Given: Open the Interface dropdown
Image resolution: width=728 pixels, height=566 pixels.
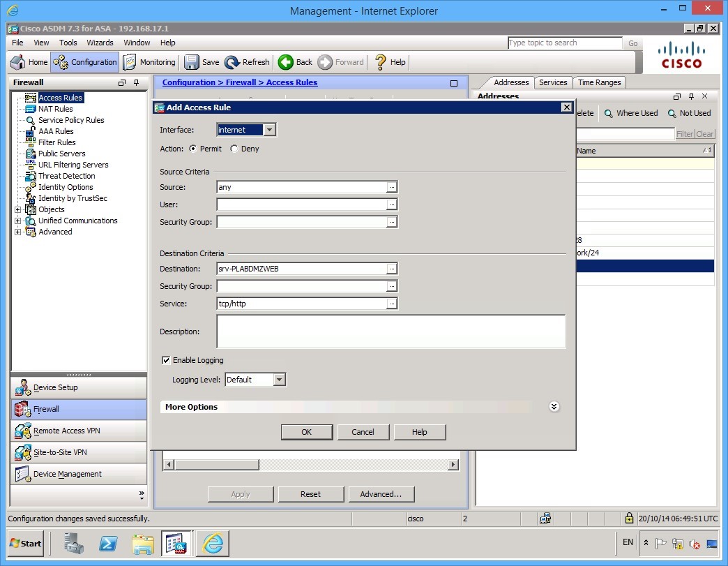Looking at the screenshot, I should 269,129.
